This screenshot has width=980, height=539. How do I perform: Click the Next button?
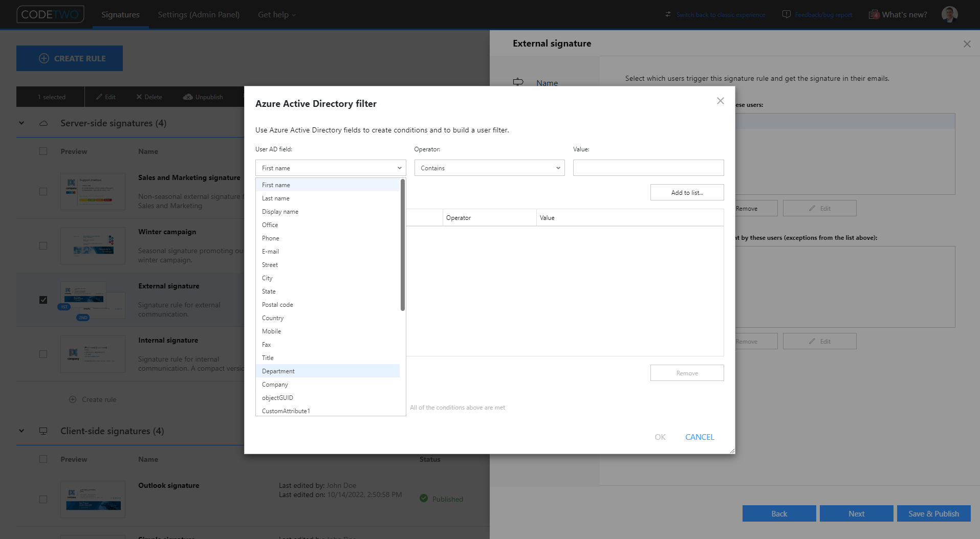[856, 513]
